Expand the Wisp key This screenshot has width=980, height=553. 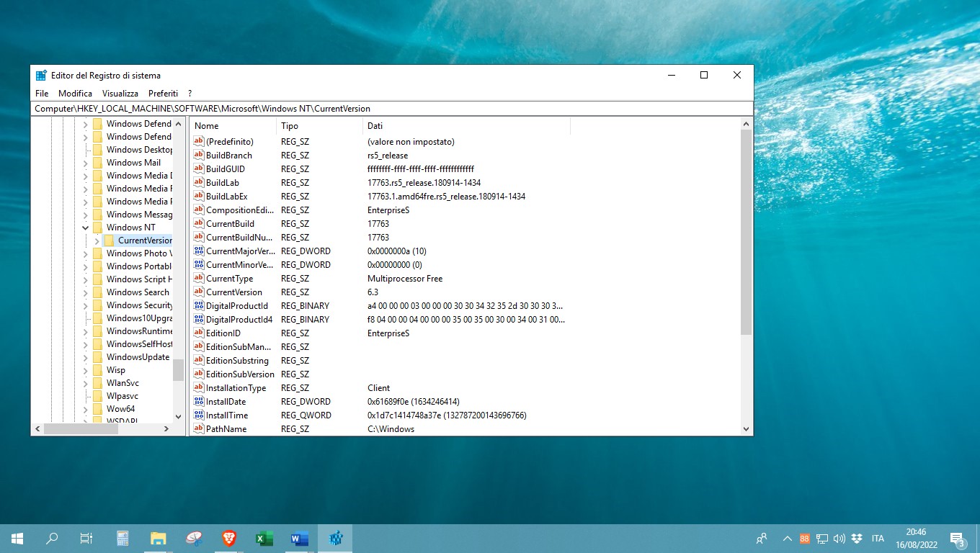(85, 370)
